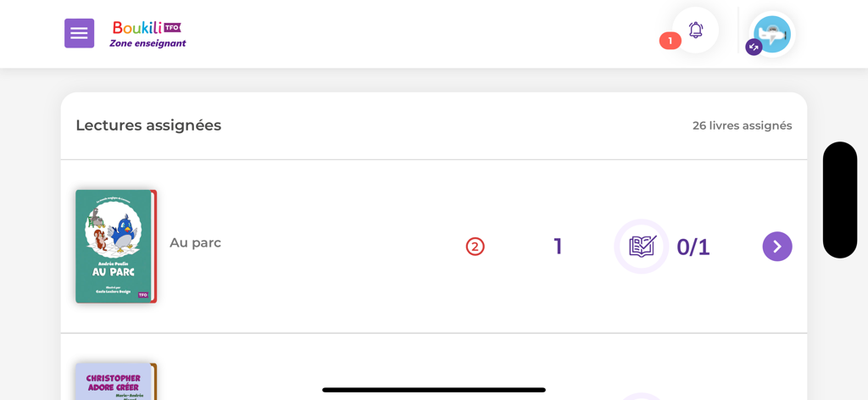Click the 26 livres assignés count

(742, 125)
